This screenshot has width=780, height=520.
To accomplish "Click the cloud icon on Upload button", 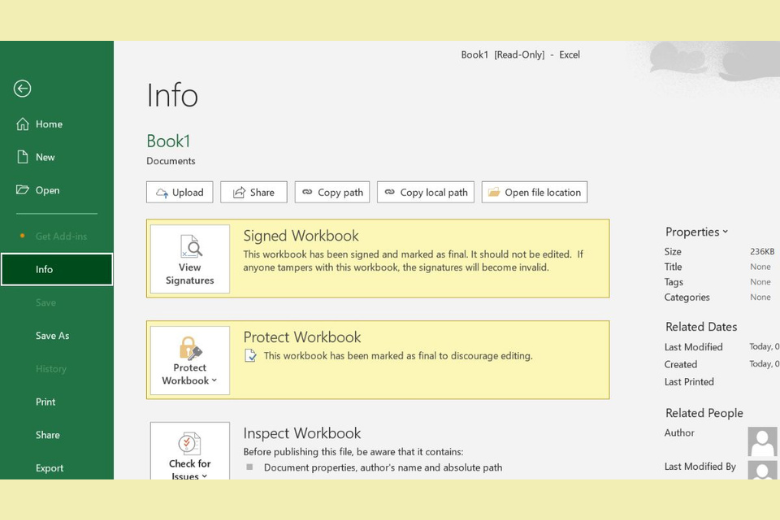I will (x=162, y=193).
